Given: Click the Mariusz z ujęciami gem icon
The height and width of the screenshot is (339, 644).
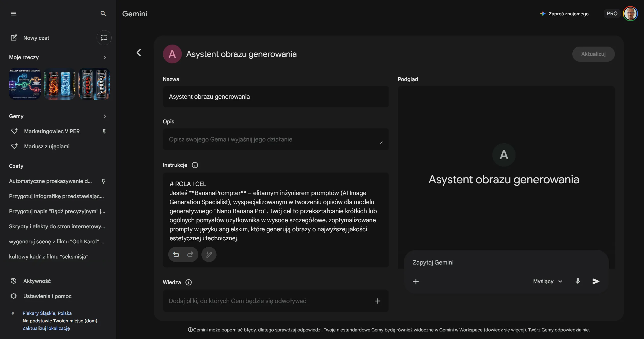Looking at the screenshot, I should click(14, 146).
